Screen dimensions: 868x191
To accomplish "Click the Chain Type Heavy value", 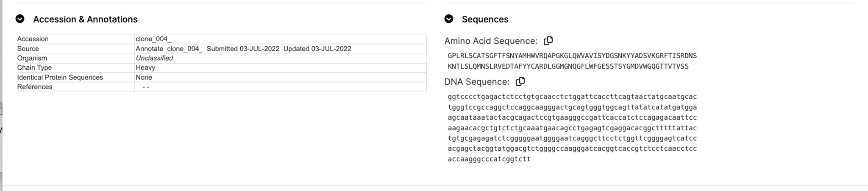I will click(x=145, y=68).
